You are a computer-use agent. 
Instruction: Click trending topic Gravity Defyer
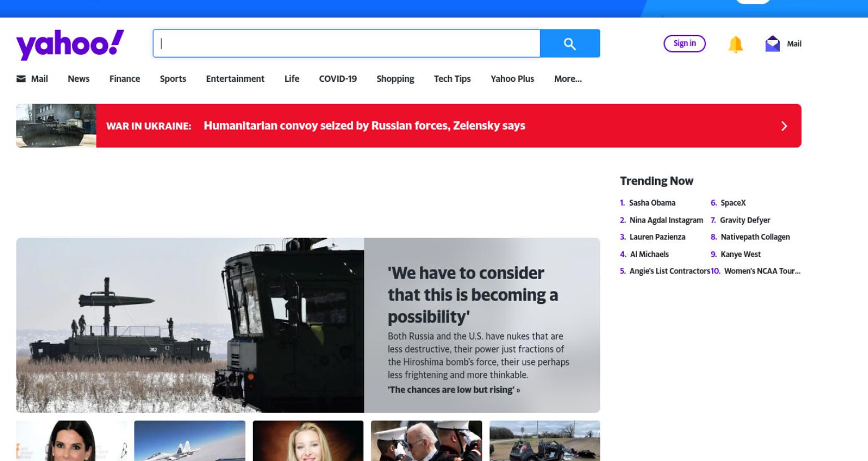[745, 220]
